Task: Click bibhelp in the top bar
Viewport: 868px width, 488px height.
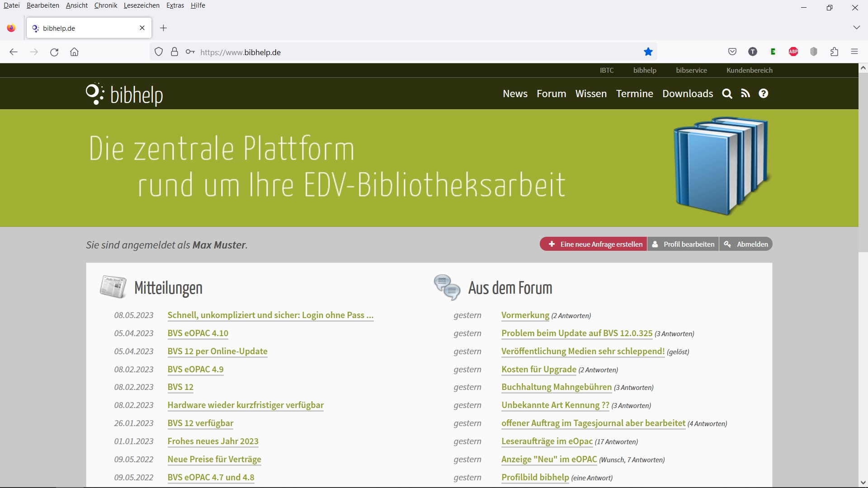Action: click(x=645, y=70)
